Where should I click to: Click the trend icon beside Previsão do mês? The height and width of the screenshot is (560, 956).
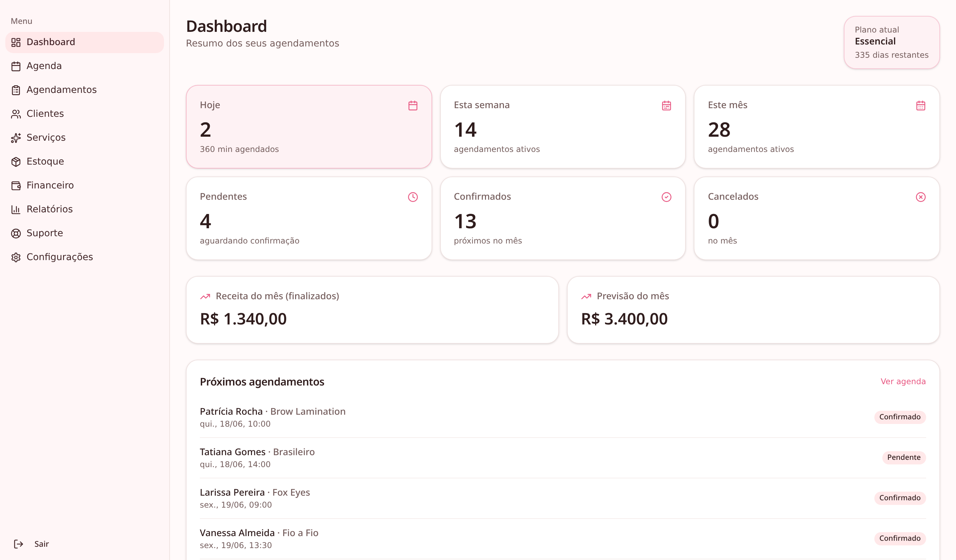(586, 297)
